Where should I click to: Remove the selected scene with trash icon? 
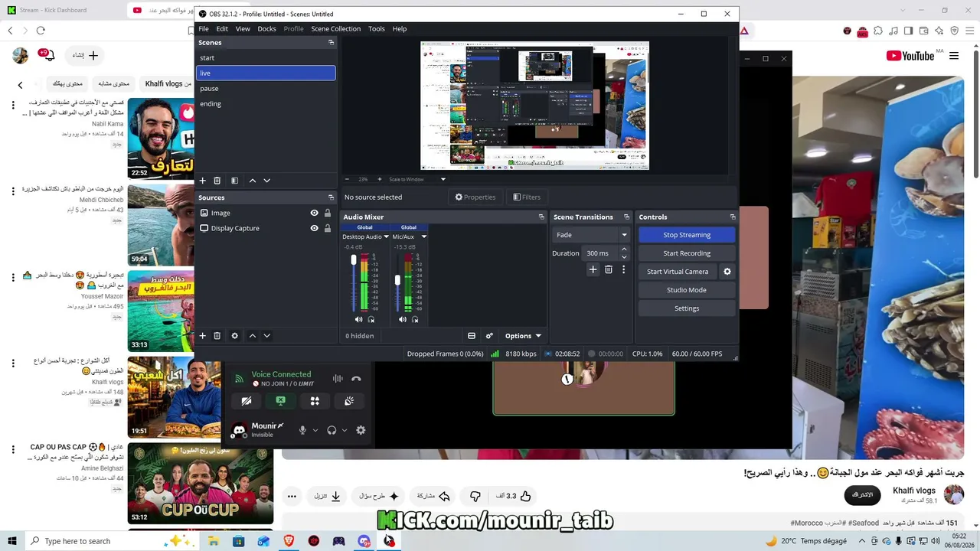pyautogui.click(x=217, y=181)
